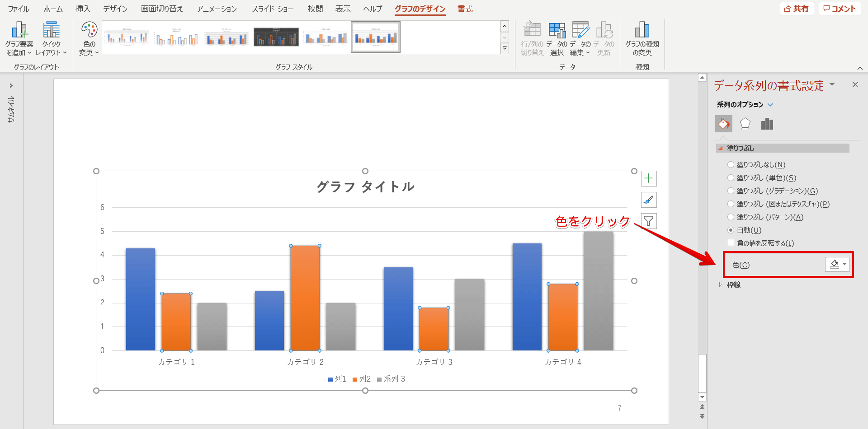Select 塗りつぶし (図またはテクスチャ) option
This screenshot has width=868, height=429.
pyautogui.click(x=778, y=204)
